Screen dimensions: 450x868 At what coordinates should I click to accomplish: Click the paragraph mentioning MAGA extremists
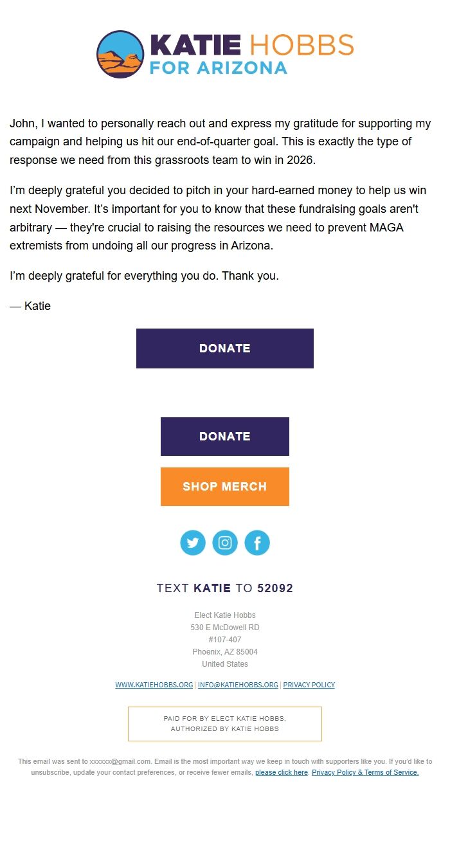(219, 219)
